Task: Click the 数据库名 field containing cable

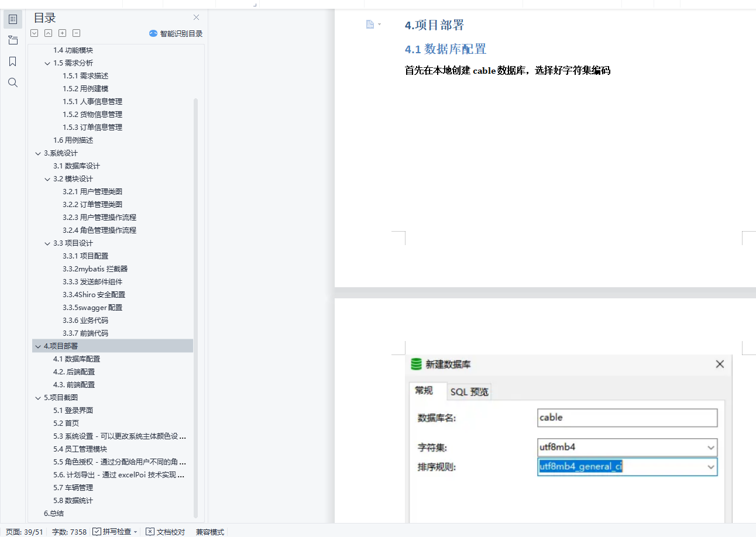Action: 627,418
